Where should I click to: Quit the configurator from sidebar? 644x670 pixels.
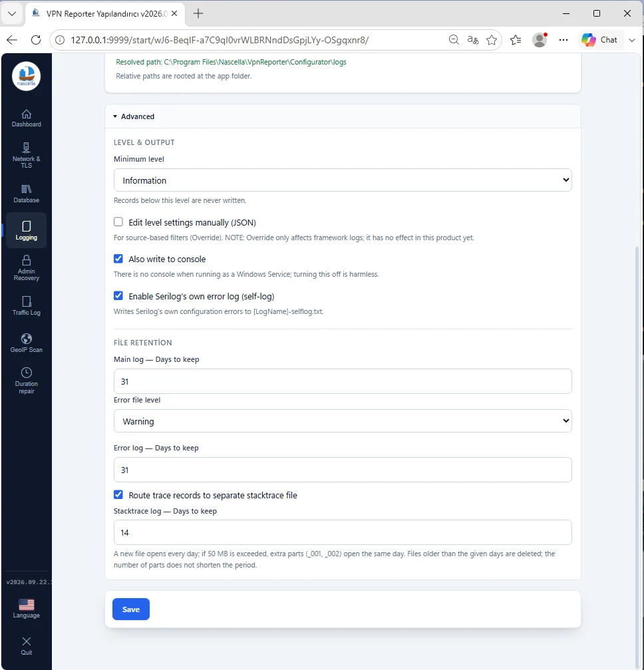[x=26, y=646]
